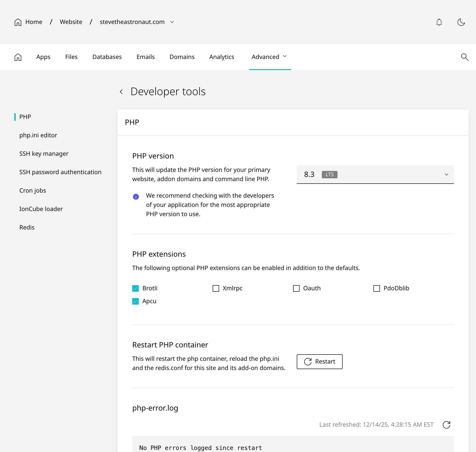
Task: Click Home icon in breadcrumb
Action: click(18, 22)
